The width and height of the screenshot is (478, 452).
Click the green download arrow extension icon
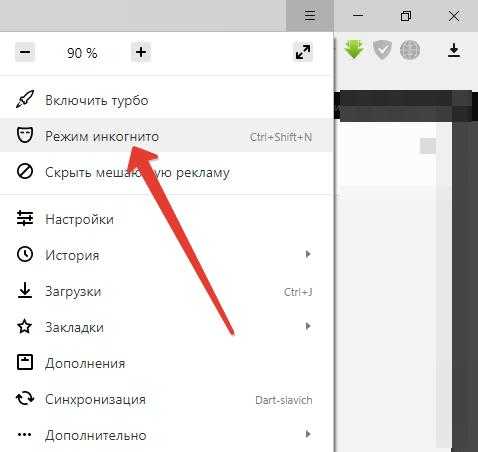pyautogui.click(x=354, y=50)
